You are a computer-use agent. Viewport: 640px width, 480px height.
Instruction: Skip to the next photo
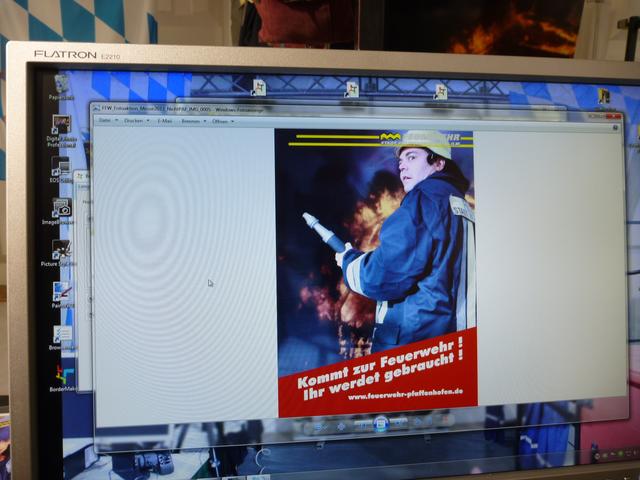point(401,424)
